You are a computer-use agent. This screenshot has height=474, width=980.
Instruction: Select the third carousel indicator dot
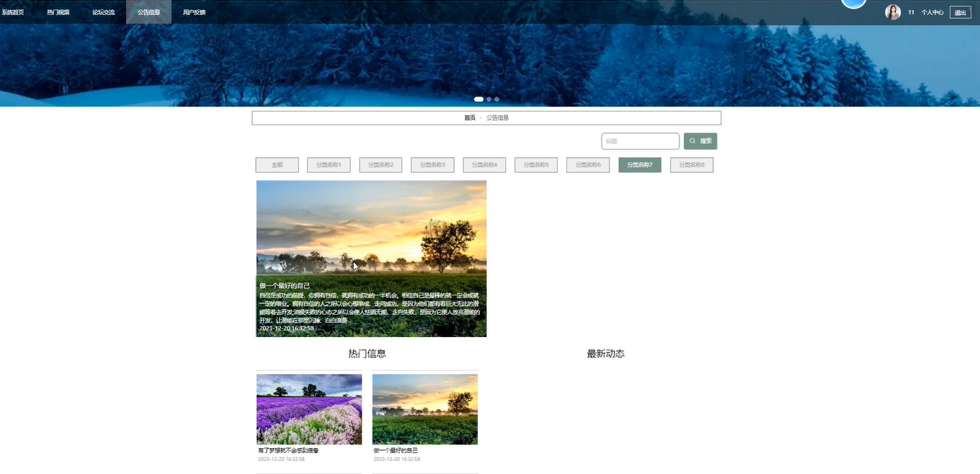pos(496,99)
